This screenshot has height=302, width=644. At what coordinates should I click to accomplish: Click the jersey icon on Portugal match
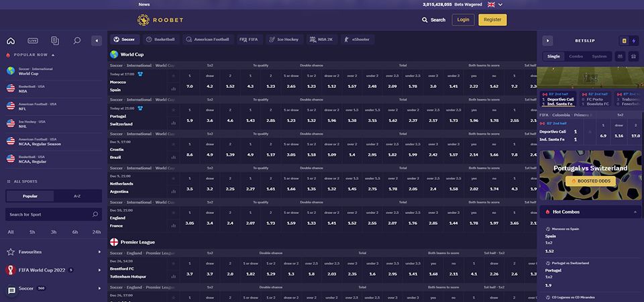[x=140, y=109]
